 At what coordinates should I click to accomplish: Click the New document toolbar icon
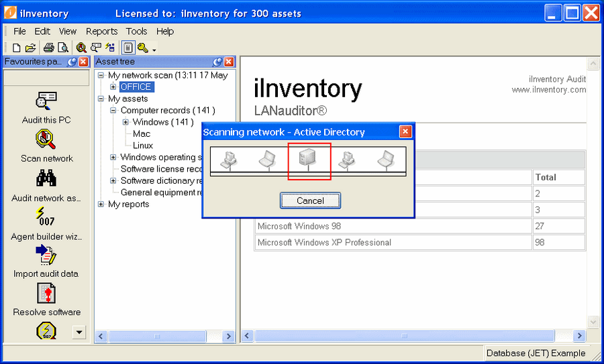(16, 48)
